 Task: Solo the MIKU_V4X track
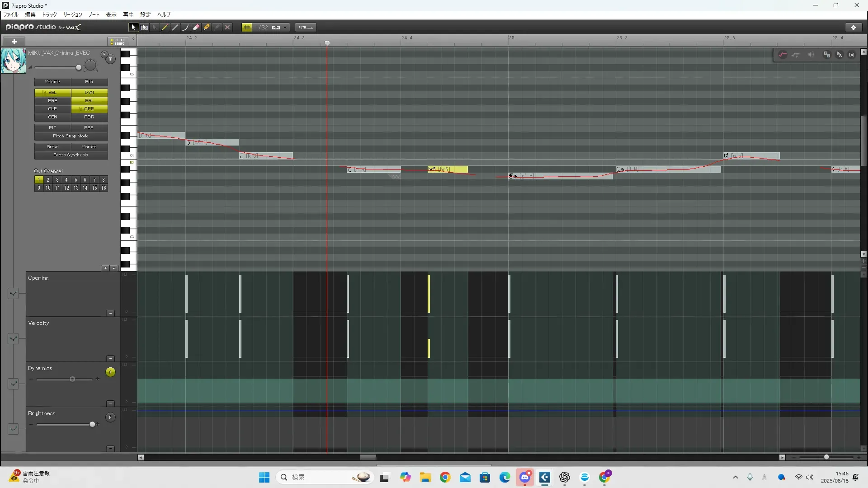click(104, 54)
